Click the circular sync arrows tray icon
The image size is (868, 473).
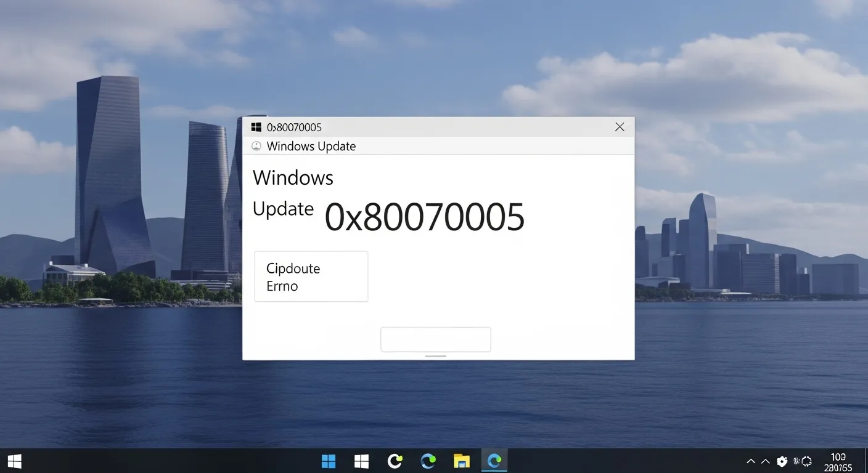pyautogui.click(x=807, y=461)
